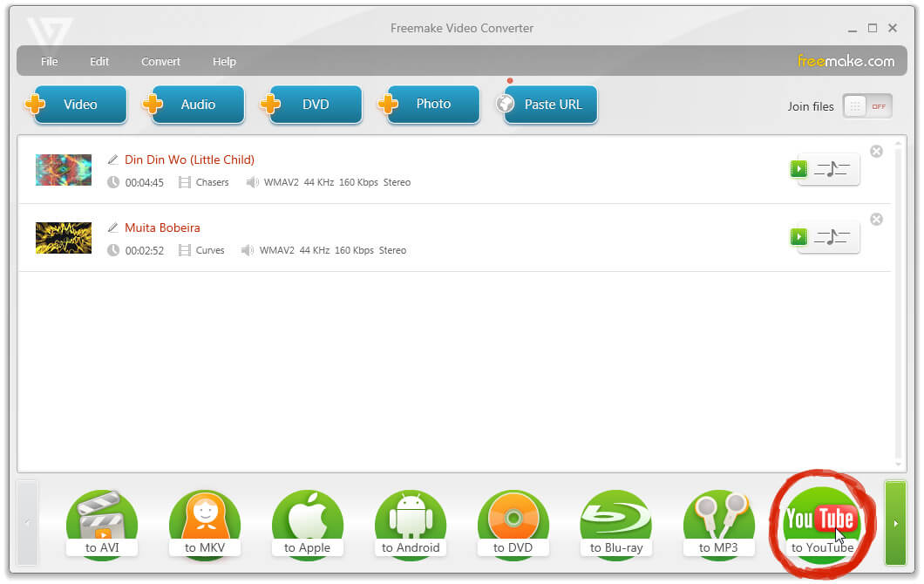This screenshot has height=584, width=924.
Task: Click the clock icon for Din Din Wo
Action: pos(113,183)
